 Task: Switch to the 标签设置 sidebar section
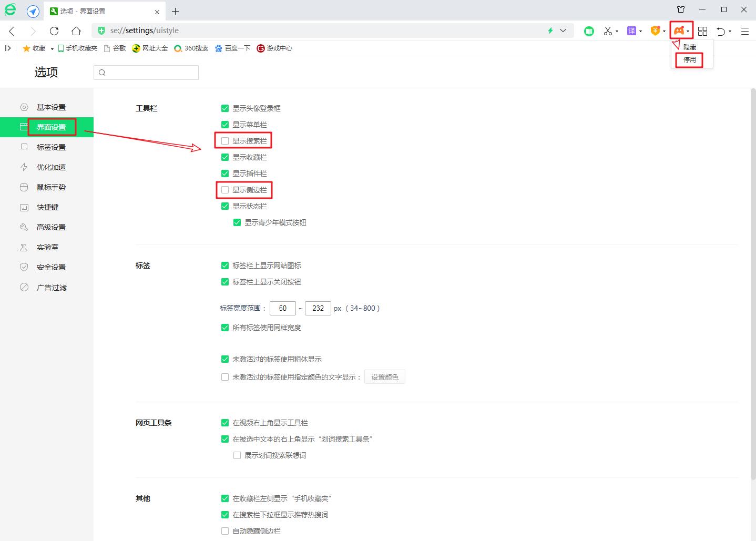point(50,147)
